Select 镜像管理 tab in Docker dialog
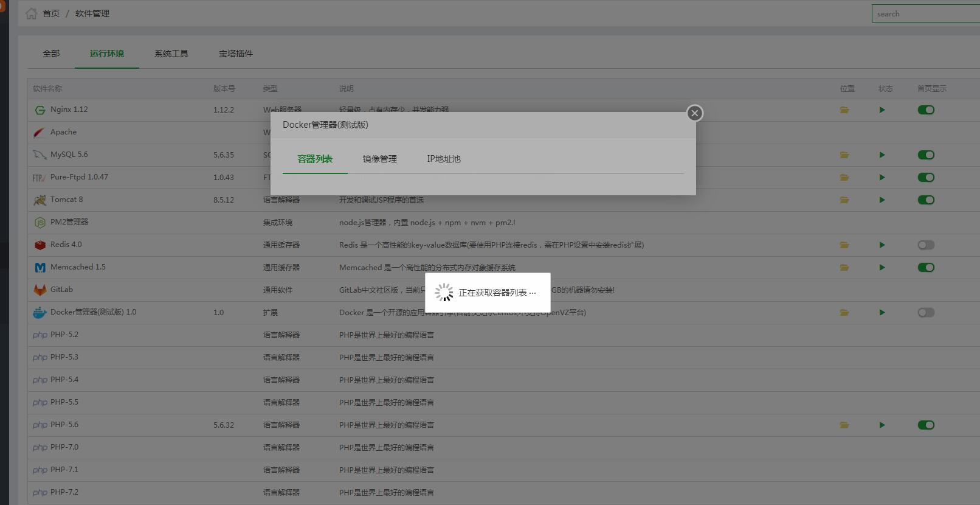This screenshot has width=980, height=505. click(x=380, y=159)
